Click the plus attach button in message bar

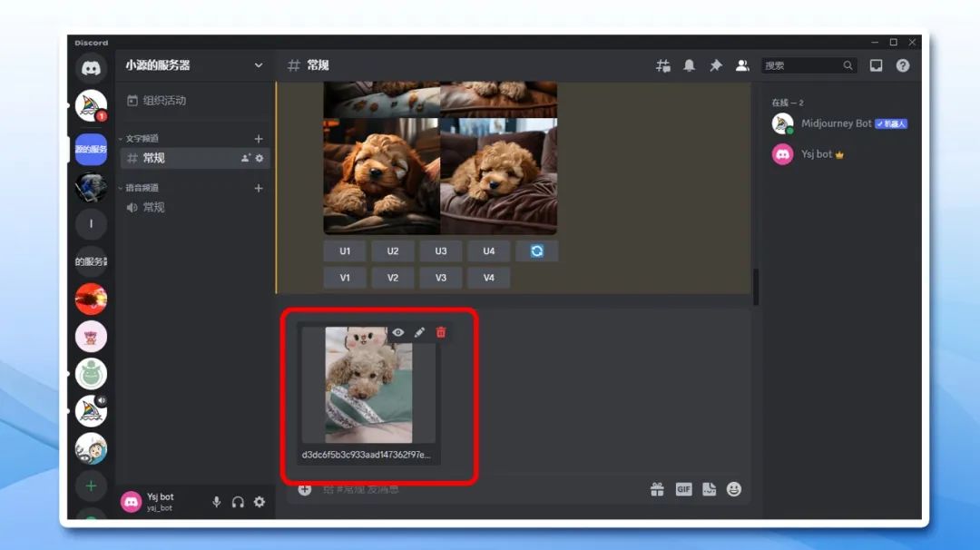(x=304, y=489)
